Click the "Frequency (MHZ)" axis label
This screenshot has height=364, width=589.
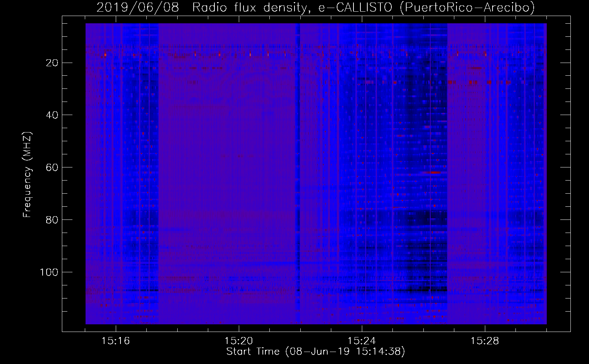click(27, 175)
